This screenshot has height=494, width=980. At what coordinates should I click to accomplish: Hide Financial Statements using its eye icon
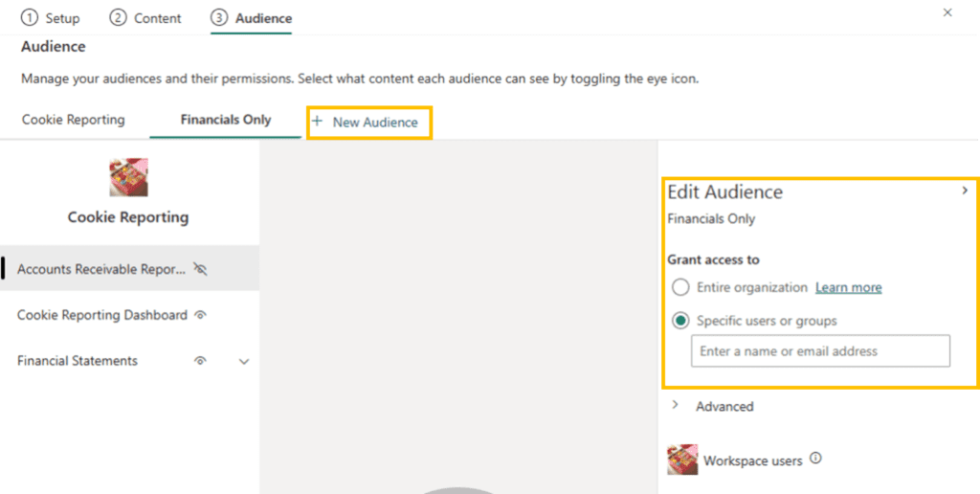point(200,361)
